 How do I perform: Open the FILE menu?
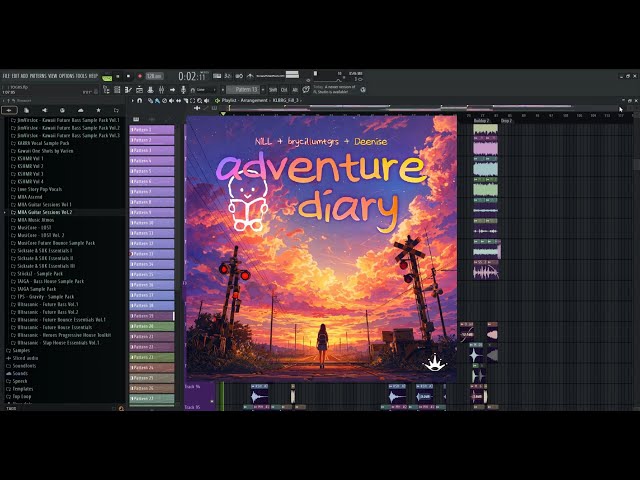(x=6, y=76)
